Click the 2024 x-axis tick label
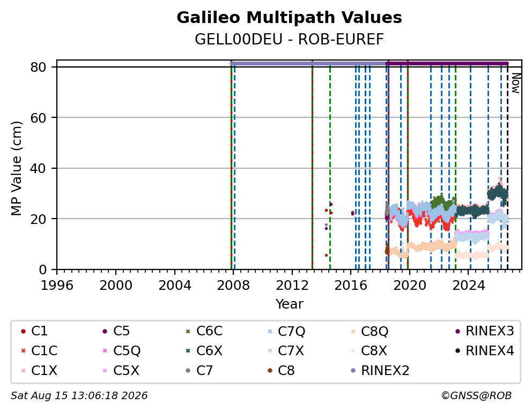This screenshot has width=532, height=412. pyautogui.click(x=469, y=286)
